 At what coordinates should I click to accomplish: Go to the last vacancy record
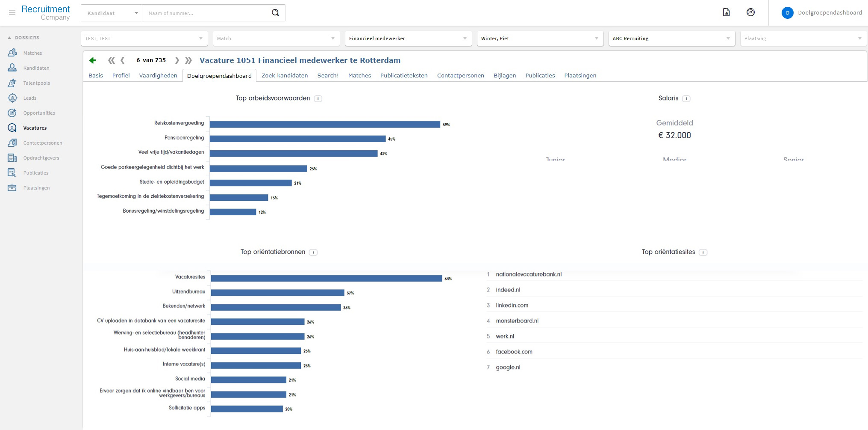[x=188, y=60]
